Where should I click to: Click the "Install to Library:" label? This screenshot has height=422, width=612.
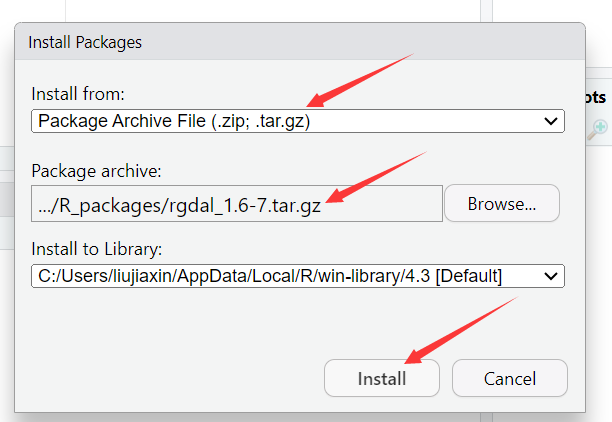[x=96, y=249]
